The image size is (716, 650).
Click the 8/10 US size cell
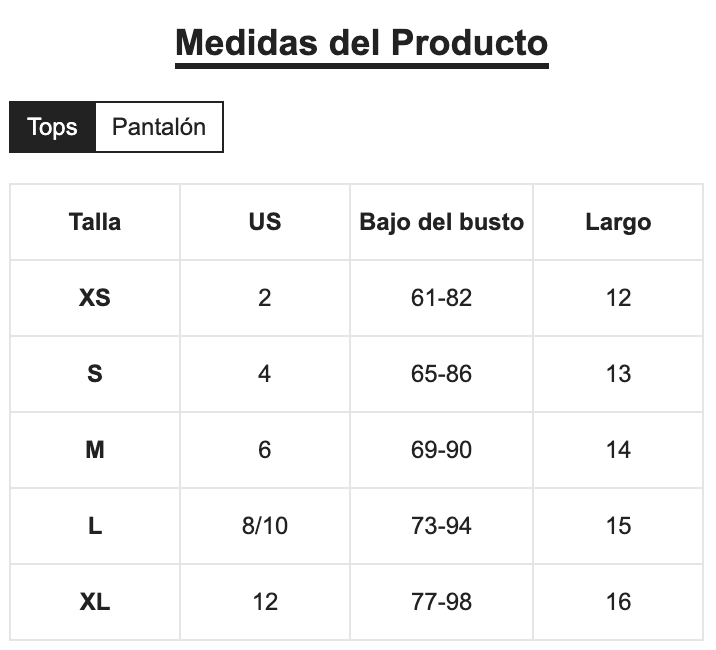[x=265, y=526]
